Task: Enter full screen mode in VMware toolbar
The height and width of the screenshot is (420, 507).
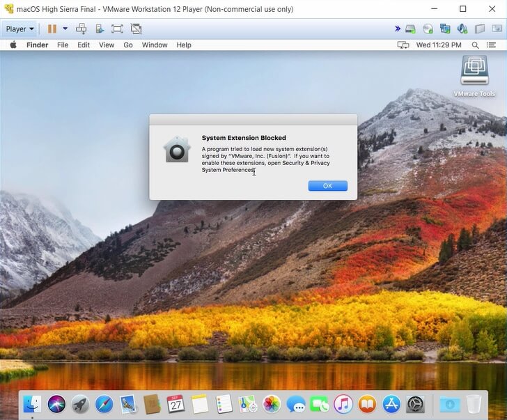Action: [x=117, y=29]
